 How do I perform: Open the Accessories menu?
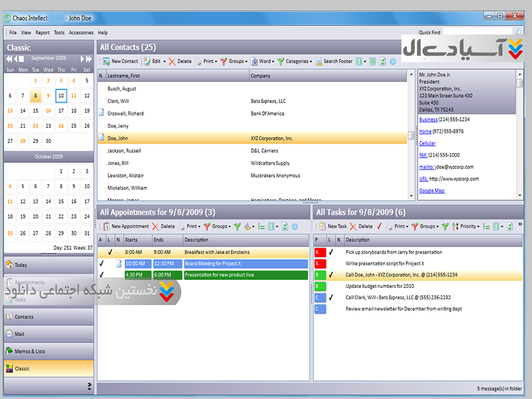[x=81, y=32]
